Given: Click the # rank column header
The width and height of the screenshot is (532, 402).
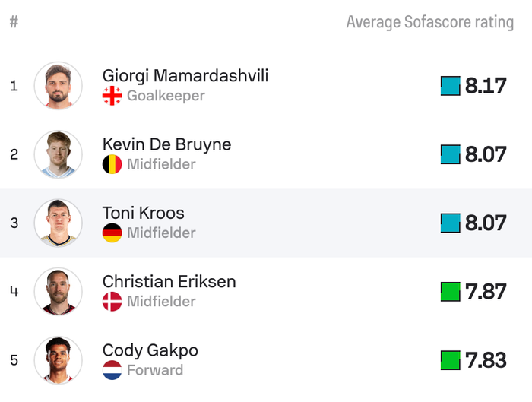Looking at the screenshot, I should pyautogui.click(x=14, y=22).
